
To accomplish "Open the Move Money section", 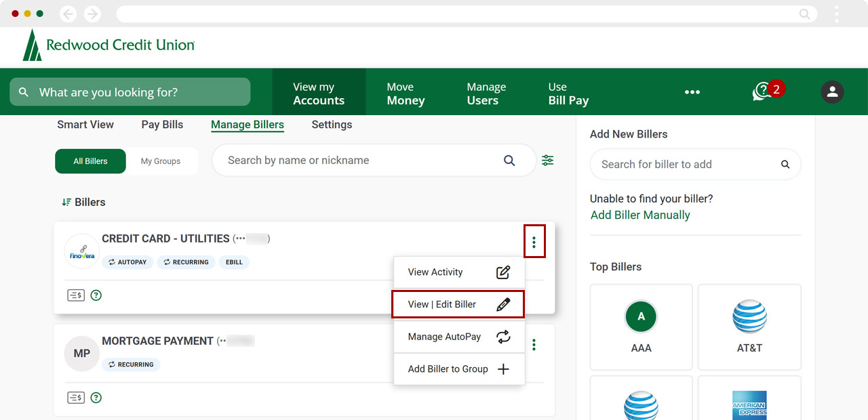I will click(x=406, y=91).
